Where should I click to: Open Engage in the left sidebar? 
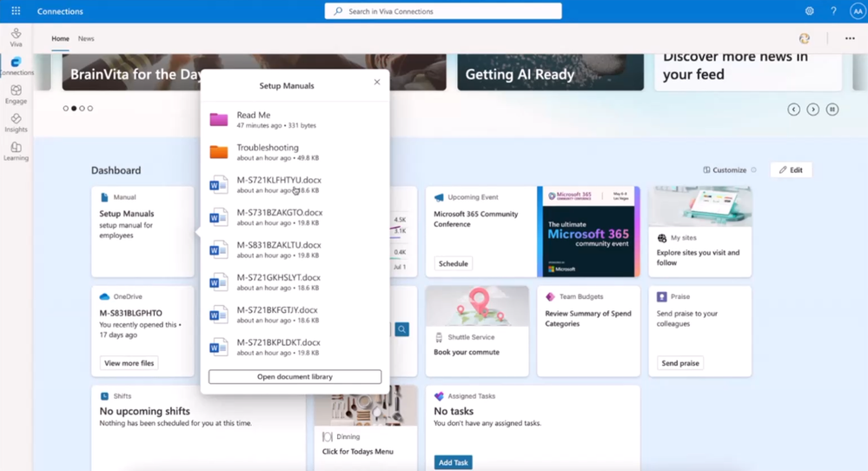(16, 95)
